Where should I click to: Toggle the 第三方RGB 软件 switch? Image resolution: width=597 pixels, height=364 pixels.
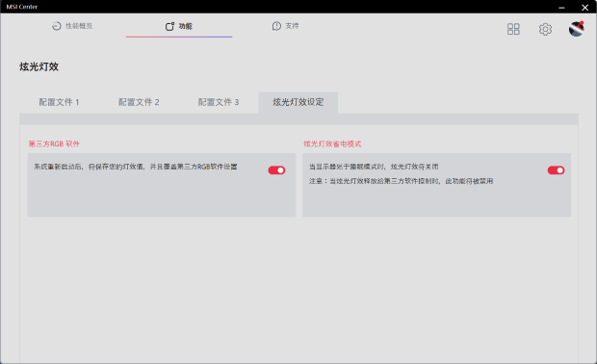pos(276,170)
